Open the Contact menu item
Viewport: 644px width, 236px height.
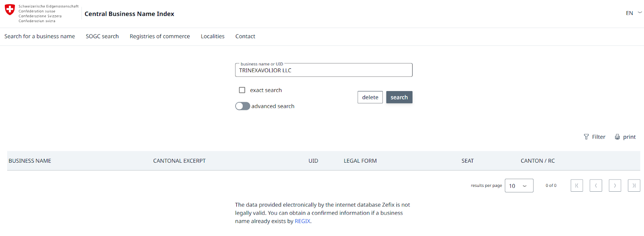click(245, 36)
